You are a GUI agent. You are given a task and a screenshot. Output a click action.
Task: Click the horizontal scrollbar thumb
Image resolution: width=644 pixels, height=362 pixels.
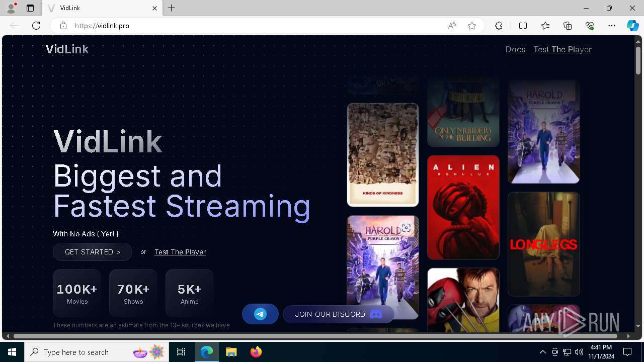315,336
